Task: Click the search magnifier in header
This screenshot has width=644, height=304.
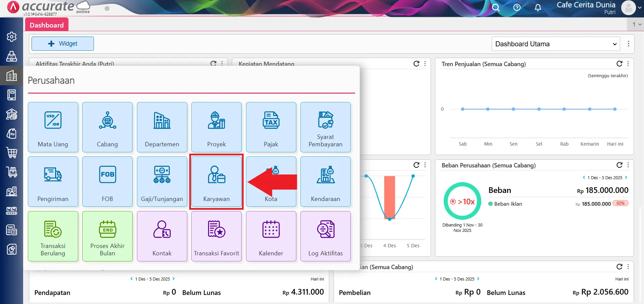Action: click(x=496, y=8)
